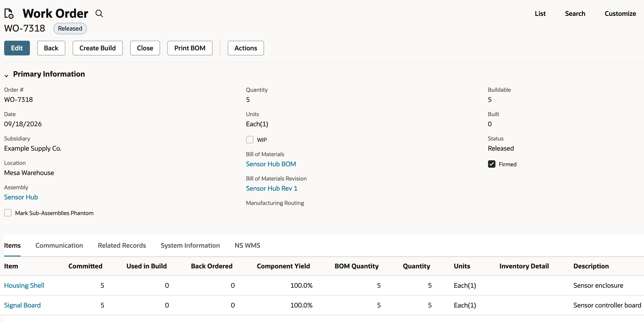The image size is (644, 322).
Task: Click the Mesa Warehouse location value
Action: point(29,172)
